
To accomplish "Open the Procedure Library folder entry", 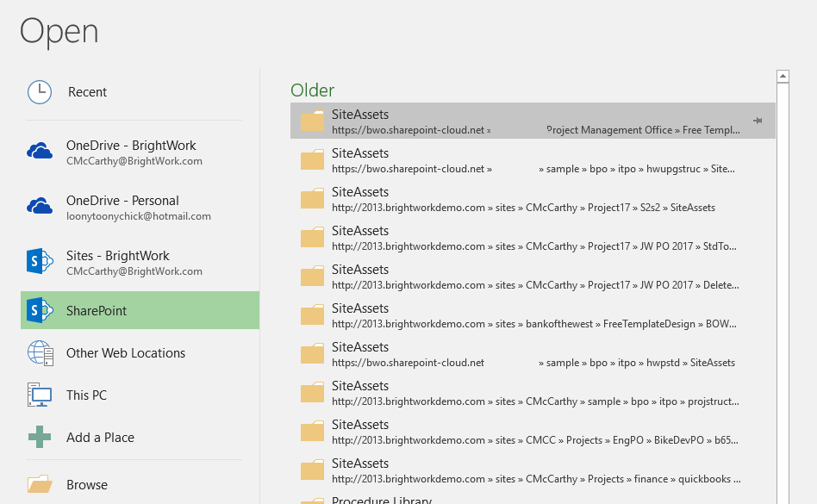I will click(533, 498).
